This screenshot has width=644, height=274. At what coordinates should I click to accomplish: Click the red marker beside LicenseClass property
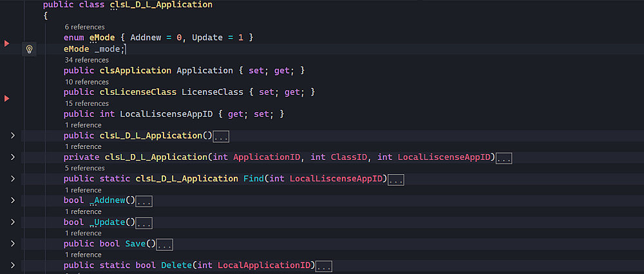pos(6,99)
